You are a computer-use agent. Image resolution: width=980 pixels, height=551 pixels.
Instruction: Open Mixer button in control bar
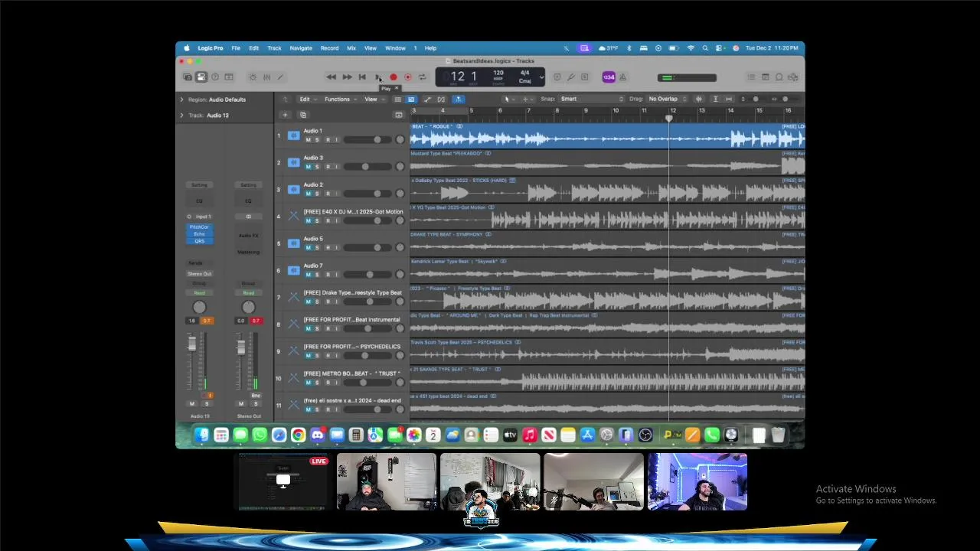[x=266, y=77]
